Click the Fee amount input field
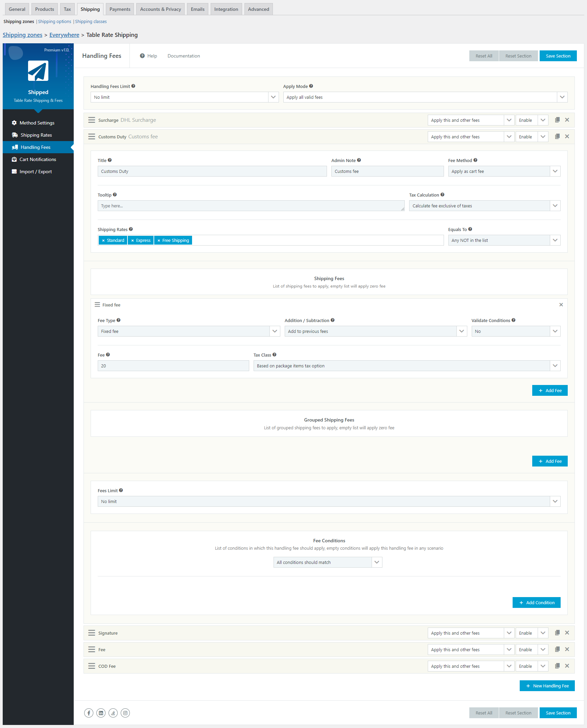The image size is (587, 728). [173, 366]
